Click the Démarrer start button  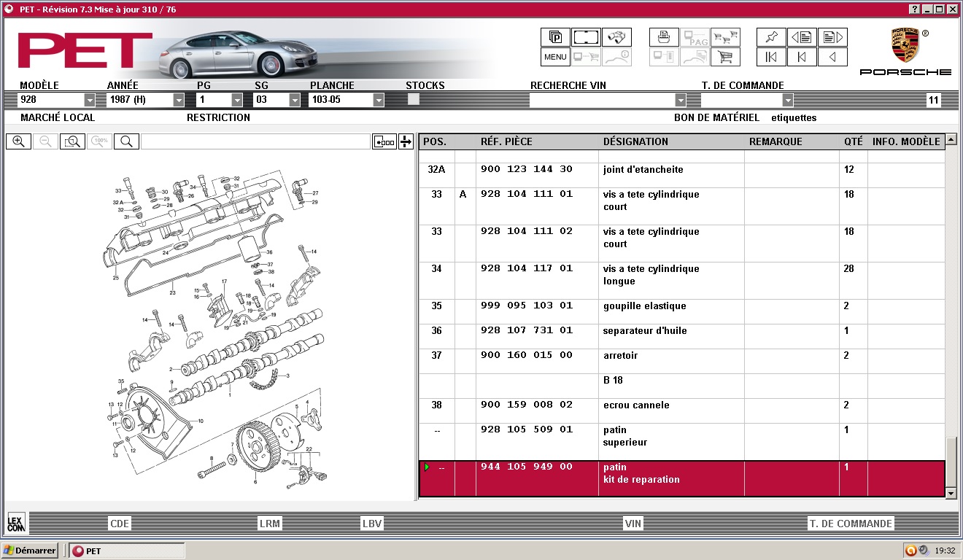[x=31, y=551]
